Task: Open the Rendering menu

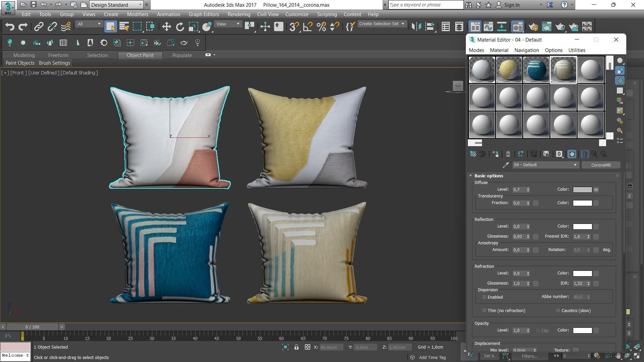Action: (239, 14)
